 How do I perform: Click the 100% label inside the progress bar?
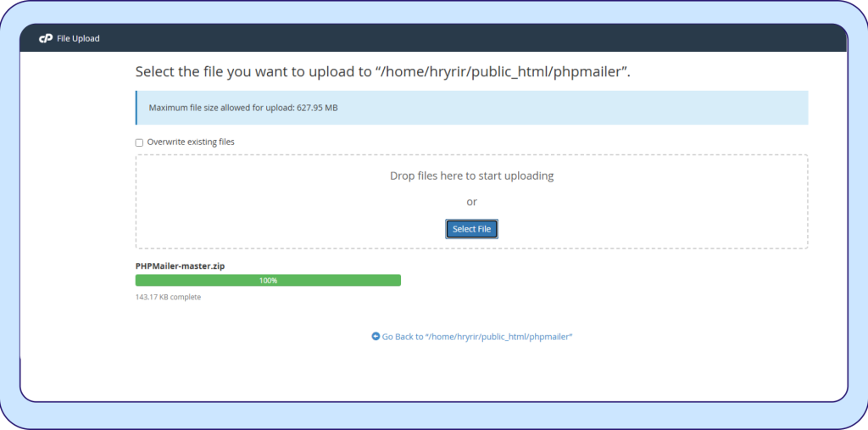click(268, 280)
